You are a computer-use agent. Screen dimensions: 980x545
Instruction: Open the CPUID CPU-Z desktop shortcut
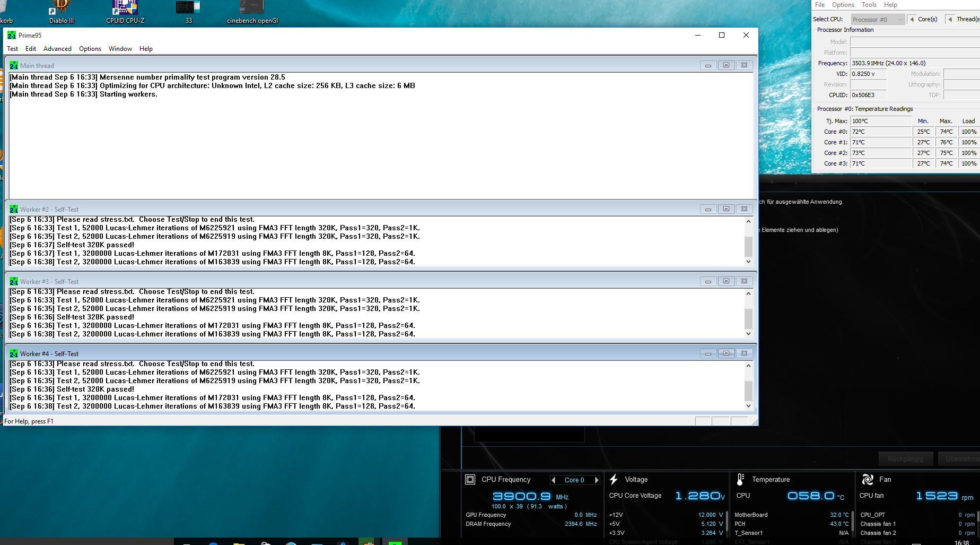click(125, 12)
